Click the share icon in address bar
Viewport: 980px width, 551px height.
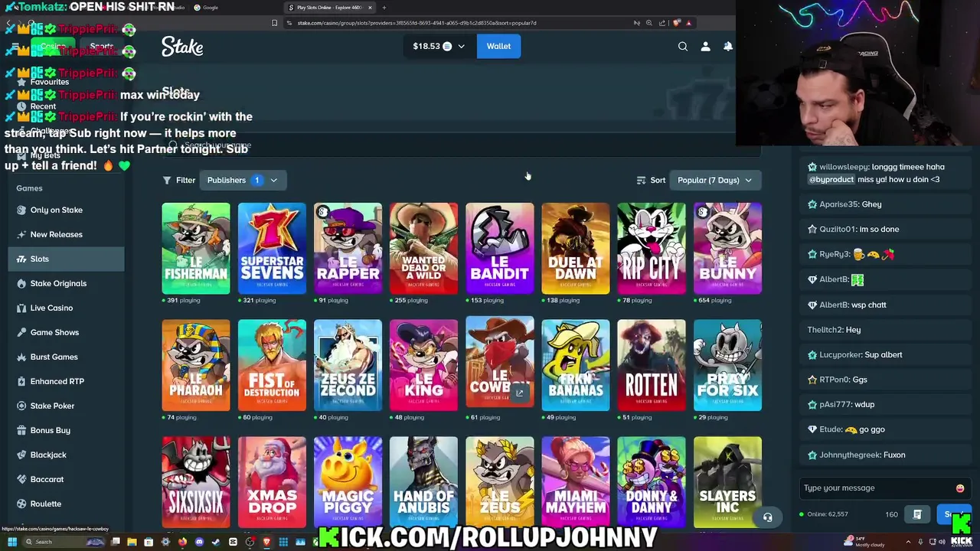[662, 23]
